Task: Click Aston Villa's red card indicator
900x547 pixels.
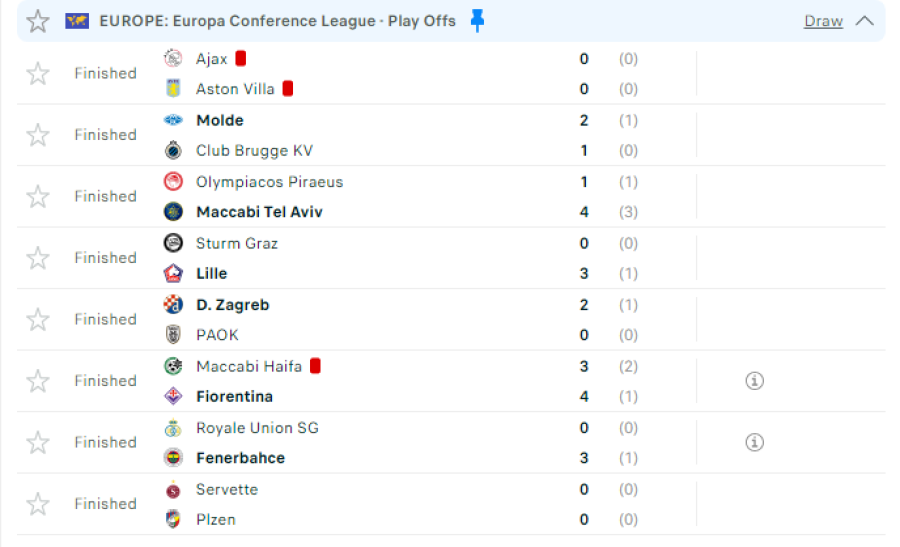Action: point(288,88)
